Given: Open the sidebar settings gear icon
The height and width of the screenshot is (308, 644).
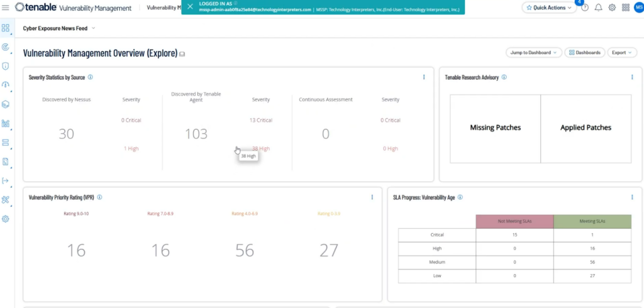Looking at the screenshot, I should coord(5,219).
